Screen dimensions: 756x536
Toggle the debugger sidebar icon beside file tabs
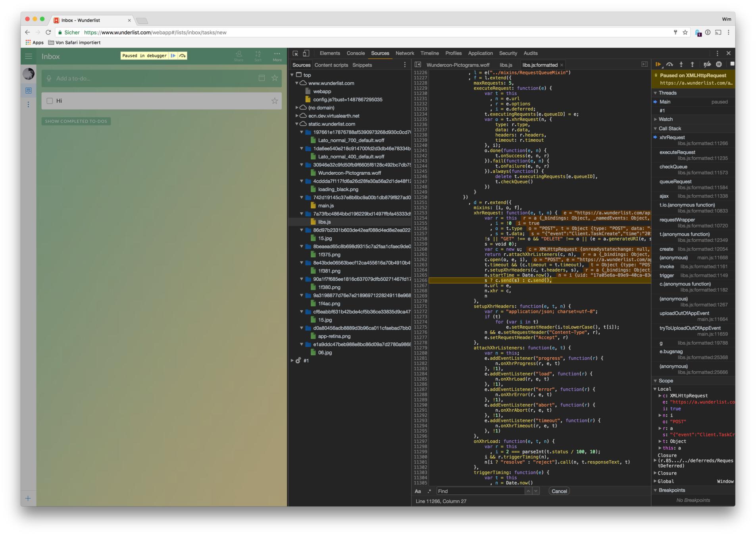[x=644, y=64]
